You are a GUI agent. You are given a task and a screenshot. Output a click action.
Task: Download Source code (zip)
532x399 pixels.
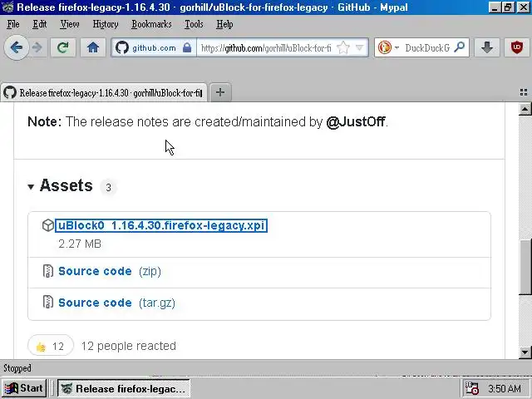click(110, 271)
